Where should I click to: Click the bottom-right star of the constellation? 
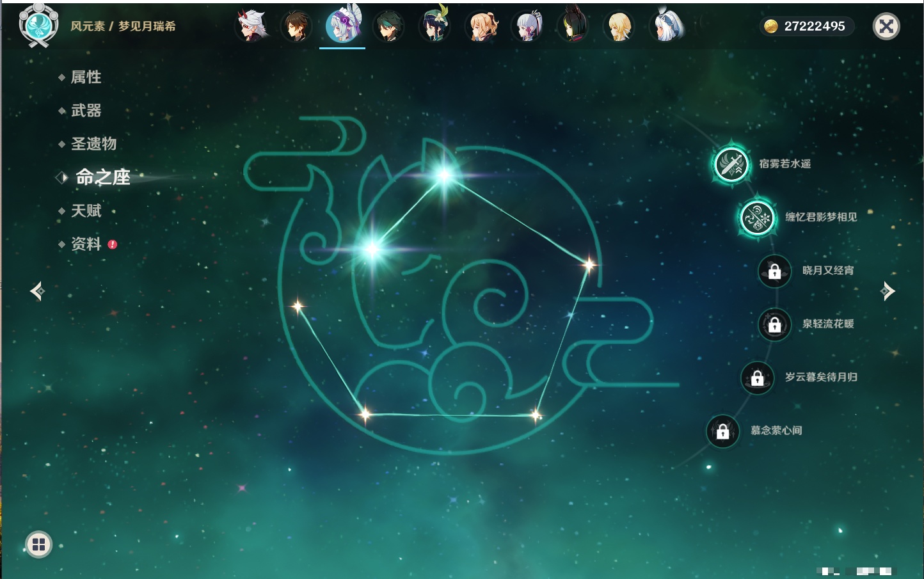536,416
